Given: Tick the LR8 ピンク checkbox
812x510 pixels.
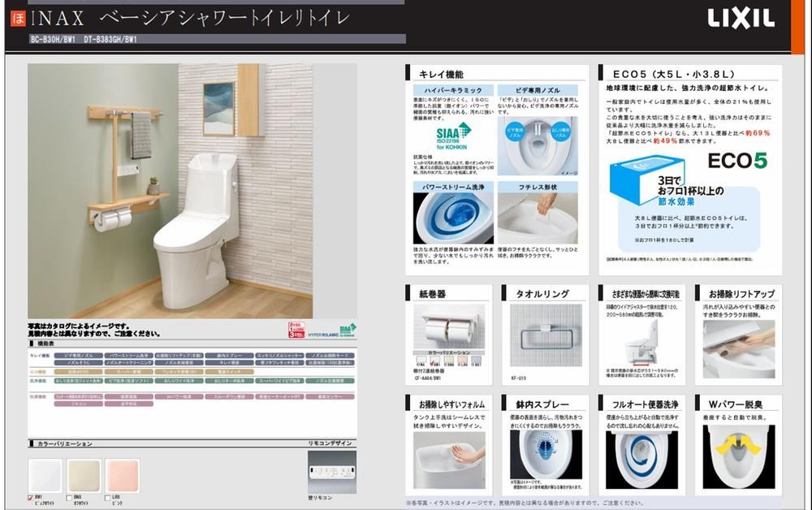Looking at the screenshot, I should point(108,498).
